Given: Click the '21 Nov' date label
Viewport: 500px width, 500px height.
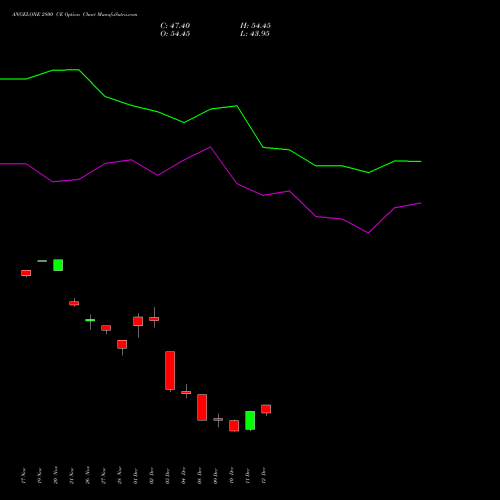Looking at the screenshot, I should 71,476.
